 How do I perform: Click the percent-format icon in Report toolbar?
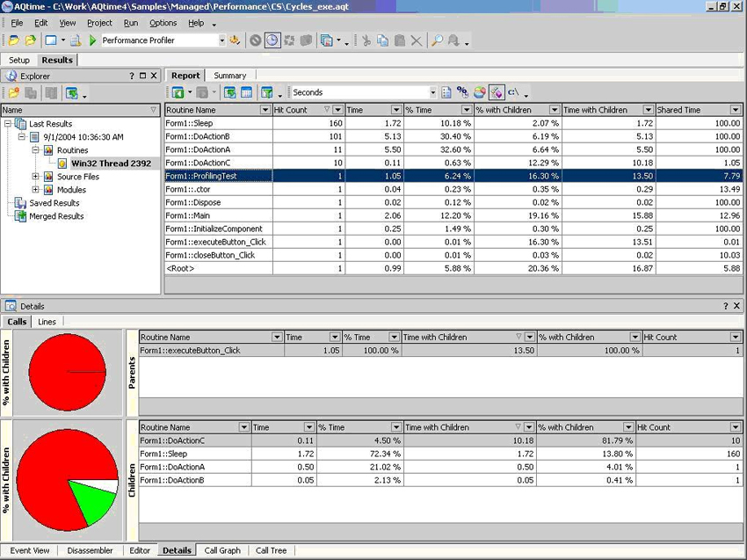[462, 92]
